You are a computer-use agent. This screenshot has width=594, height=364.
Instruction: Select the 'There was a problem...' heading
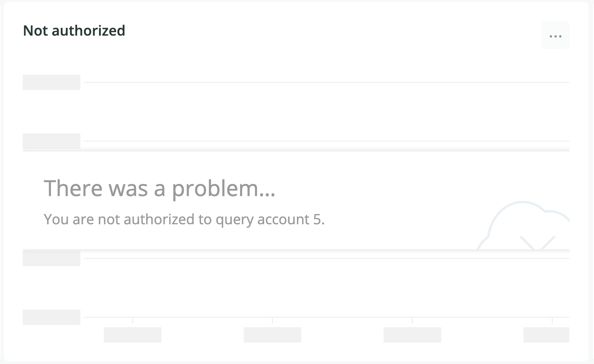click(x=159, y=188)
